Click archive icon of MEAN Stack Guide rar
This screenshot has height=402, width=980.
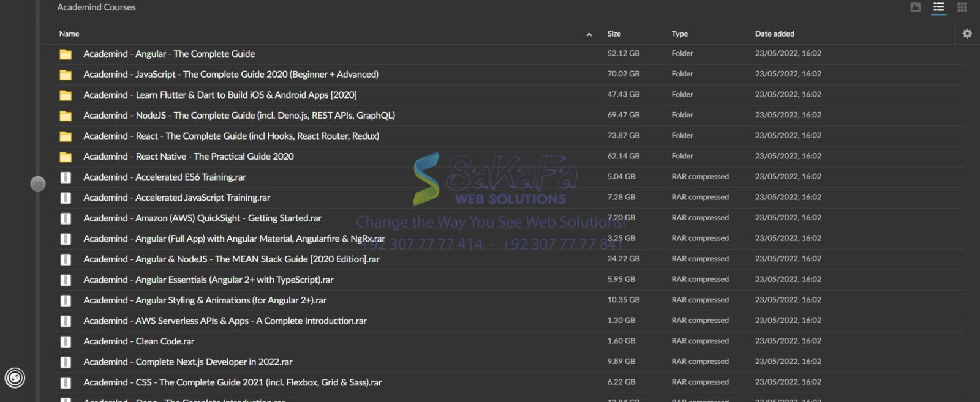(66, 259)
